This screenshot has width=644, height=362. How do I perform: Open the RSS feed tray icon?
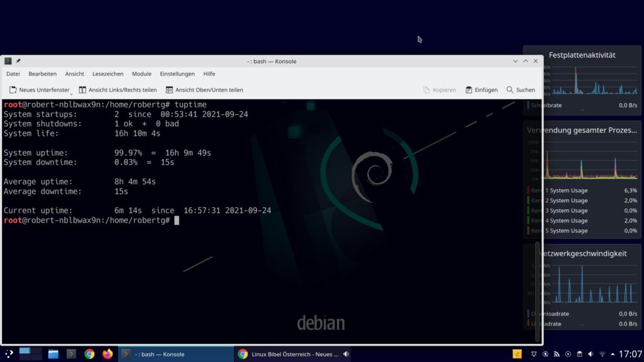[557, 354]
